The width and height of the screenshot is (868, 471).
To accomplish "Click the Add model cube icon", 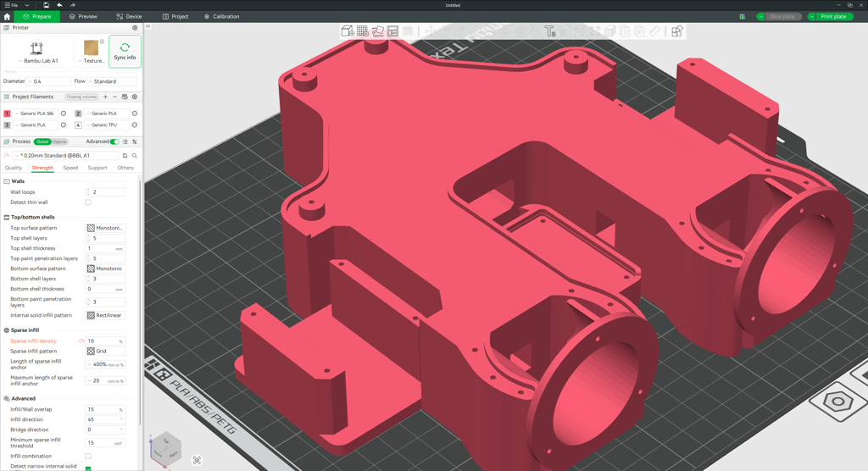I will [x=348, y=31].
